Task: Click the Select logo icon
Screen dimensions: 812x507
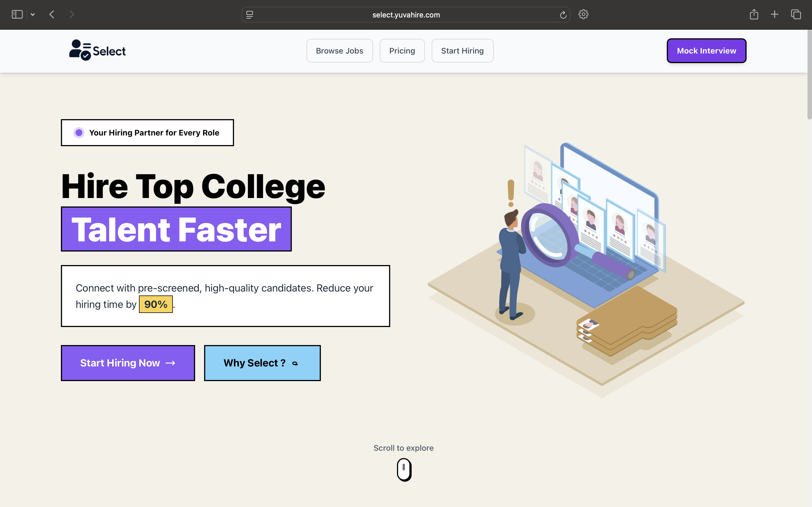Action: tap(80, 50)
